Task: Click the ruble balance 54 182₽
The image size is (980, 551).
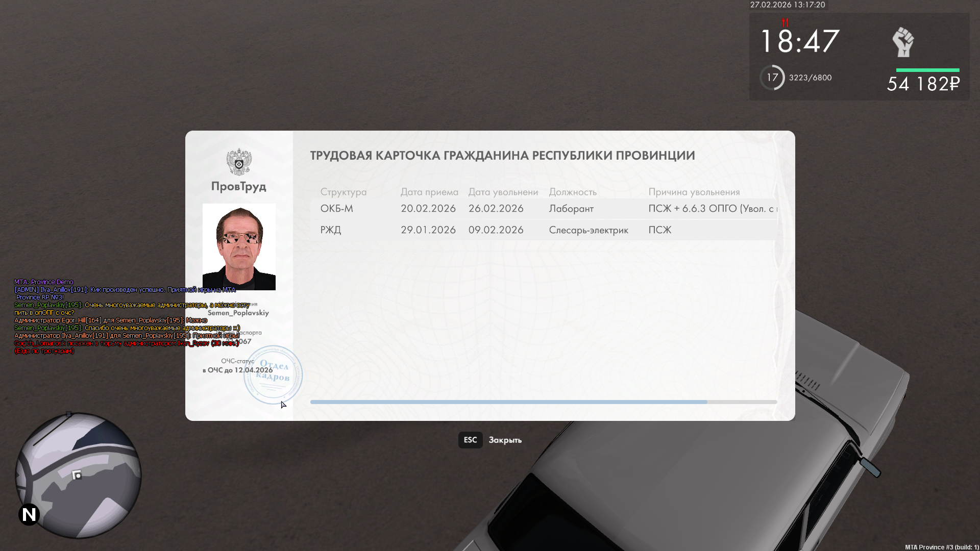Action: tap(923, 84)
